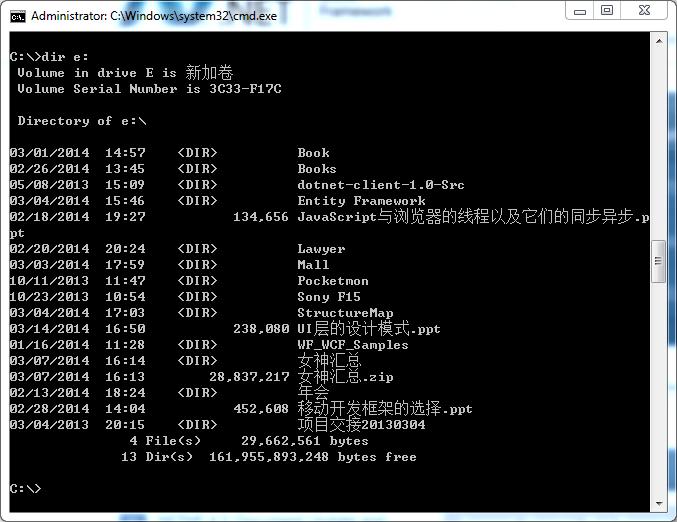Minimize the command prompt window
The image size is (677, 522).
pyautogui.click(x=580, y=11)
